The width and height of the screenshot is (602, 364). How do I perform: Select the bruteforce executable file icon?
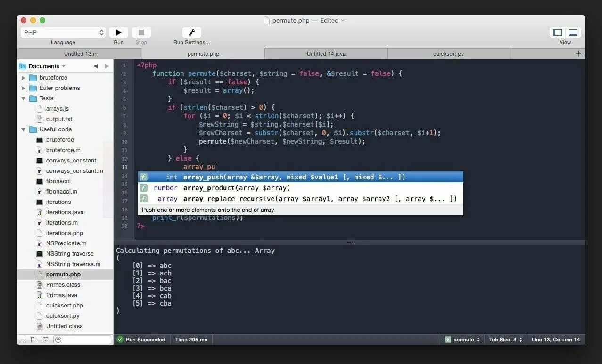pos(40,140)
